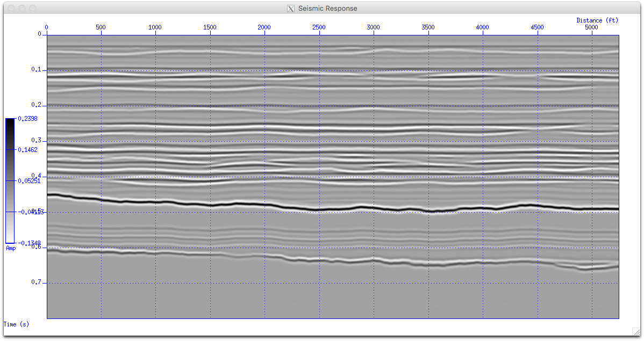Click the Distance (ft) axis label
Screen dimensions: 644x341
pyautogui.click(x=597, y=20)
